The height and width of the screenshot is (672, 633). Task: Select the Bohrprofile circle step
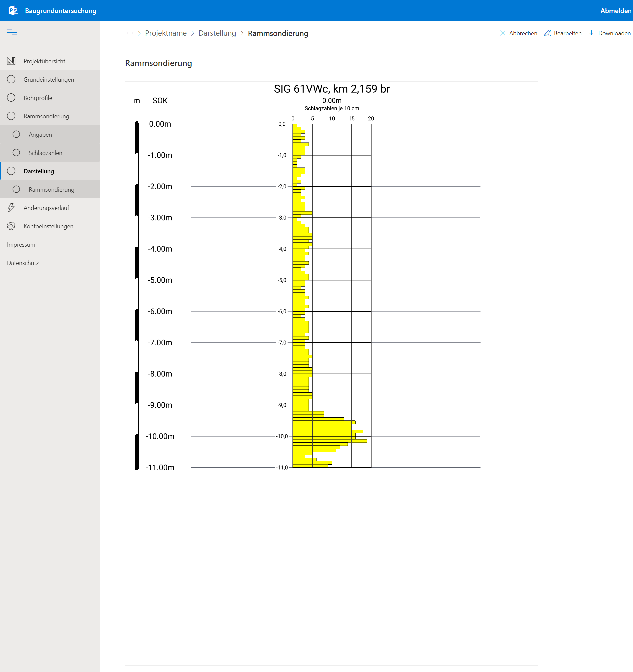click(x=11, y=98)
